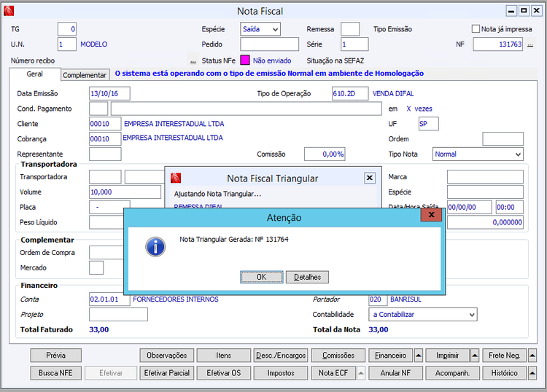Viewport: 547px width, 392px height.
Task: Click the Detalhes button
Action: coord(307,277)
